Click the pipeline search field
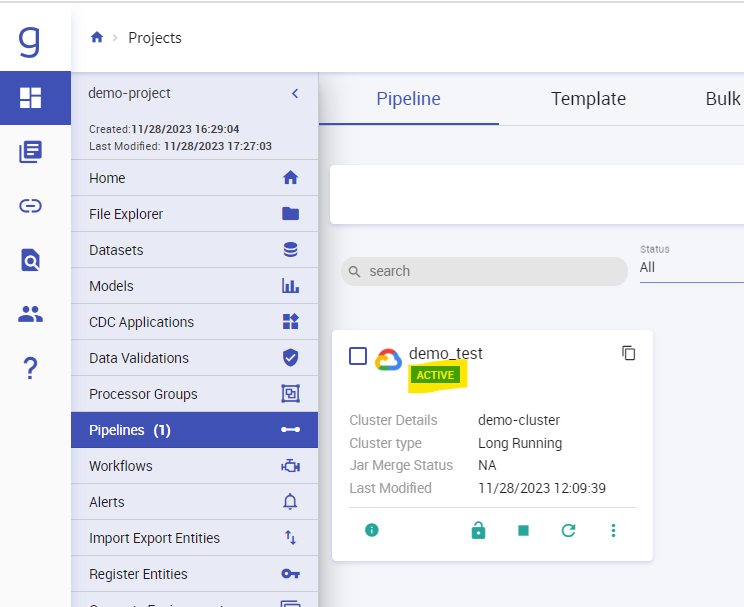This screenshot has width=744, height=607. tap(484, 271)
